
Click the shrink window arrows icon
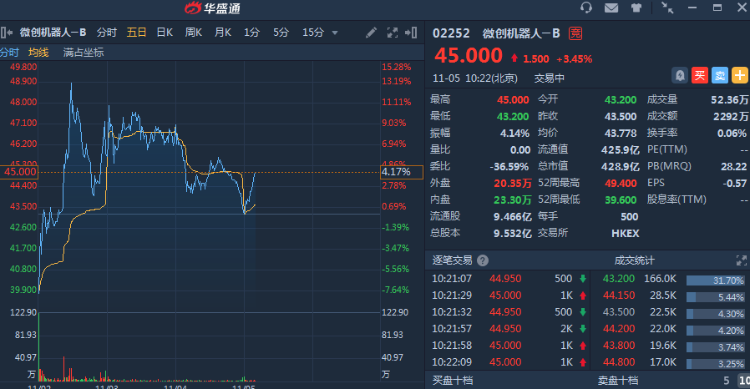coord(667,8)
